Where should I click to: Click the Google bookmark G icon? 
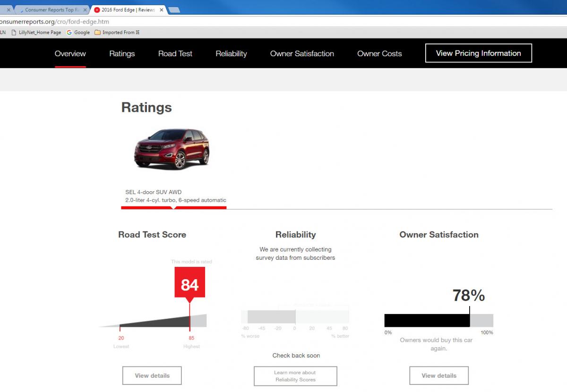[69, 33]
